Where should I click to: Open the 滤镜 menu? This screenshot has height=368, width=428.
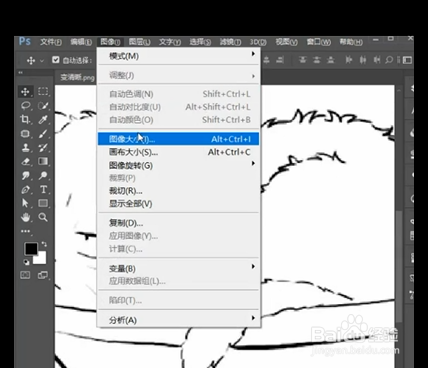[230, 42]
